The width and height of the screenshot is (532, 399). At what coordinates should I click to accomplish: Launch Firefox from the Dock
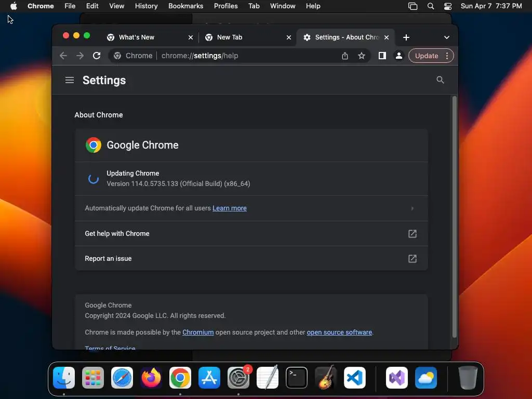[151, 378]
